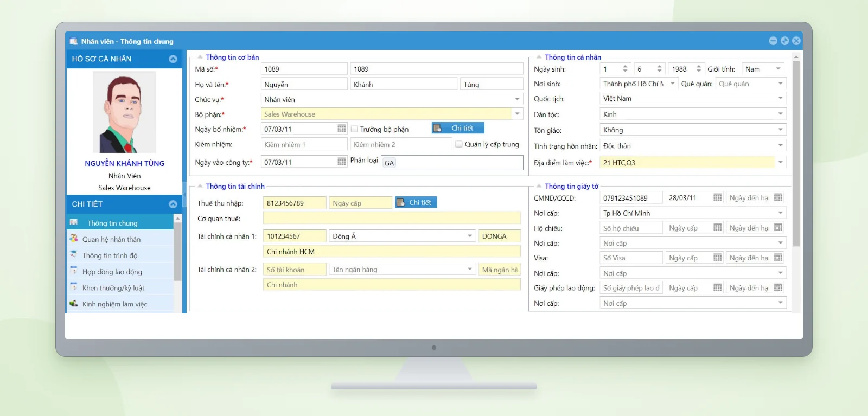Viewport: 868px width, 416px height.
Task: Open the Hộ chiếu Ngày cấp calendar
Action: tap(717, 228)
